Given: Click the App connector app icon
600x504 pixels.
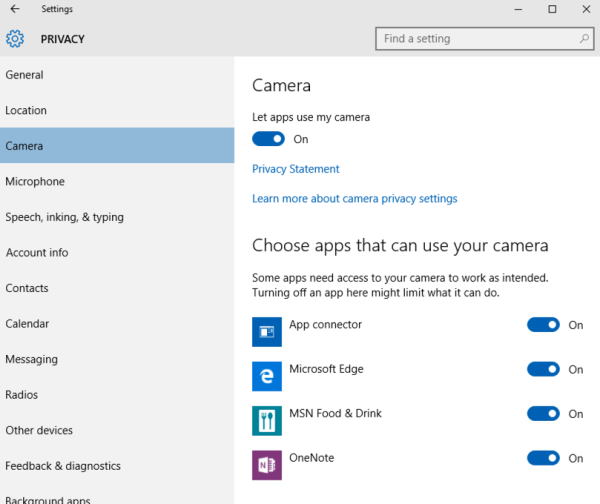Looking at the screenshot, I should tap(267, 332).
